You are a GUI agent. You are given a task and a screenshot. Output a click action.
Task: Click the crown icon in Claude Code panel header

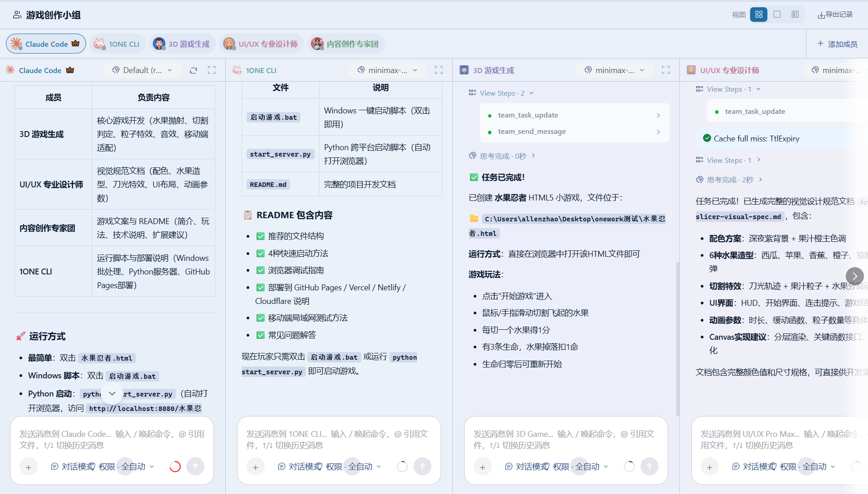(70, 70)
